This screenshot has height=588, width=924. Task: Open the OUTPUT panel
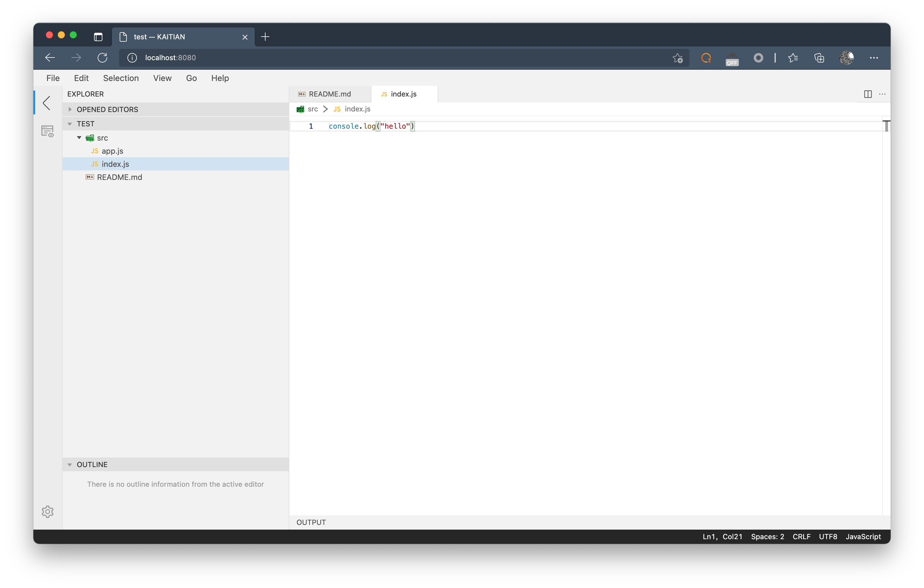pyautogui.click(x=311, y=522)
